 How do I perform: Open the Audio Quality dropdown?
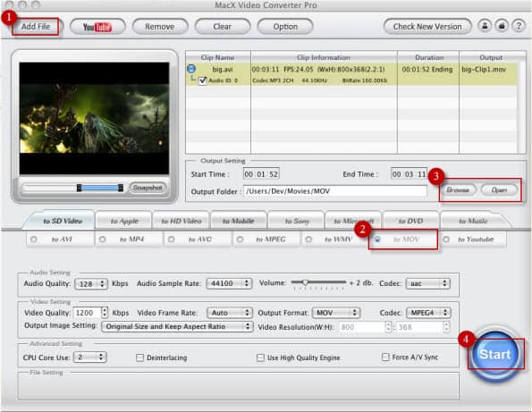[x=90, y=284]
